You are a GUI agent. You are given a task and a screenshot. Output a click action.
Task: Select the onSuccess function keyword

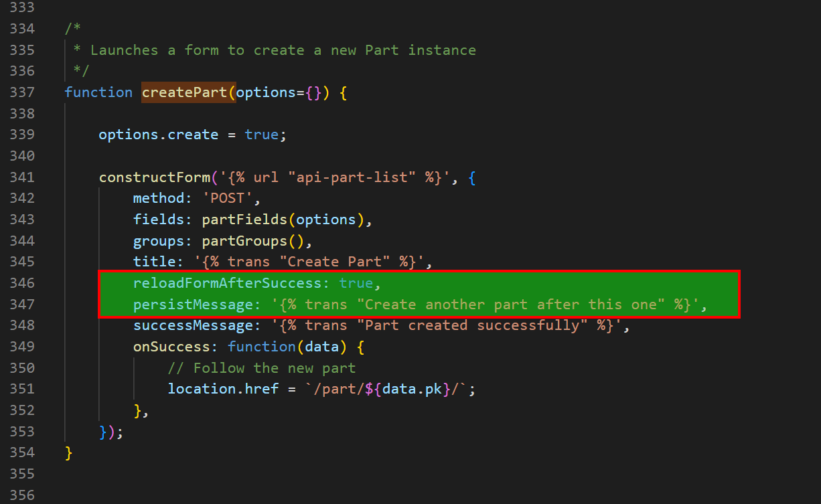tap(261, 346)
